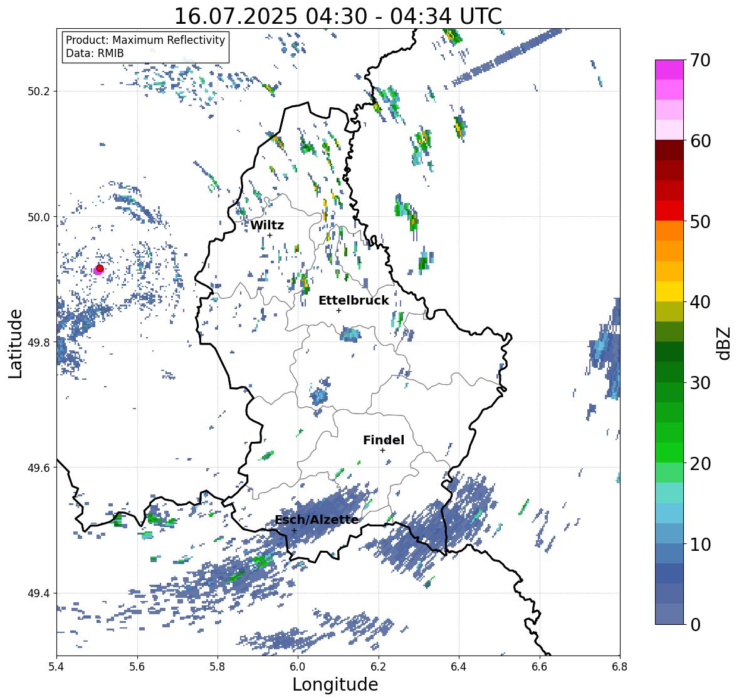
Task: Click the title 16.07.2025 04:30 - 04:34 UTC
Action: 338,16
